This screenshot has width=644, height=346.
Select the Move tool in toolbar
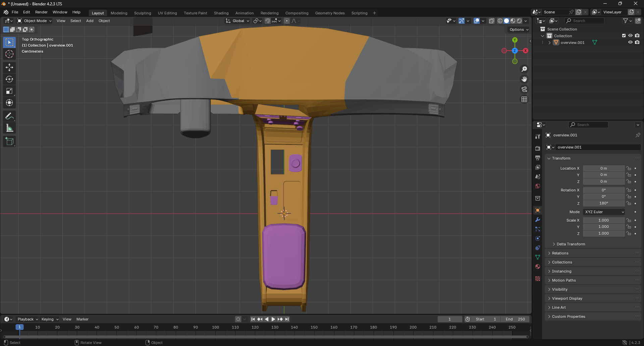click(x=9, y=67)
